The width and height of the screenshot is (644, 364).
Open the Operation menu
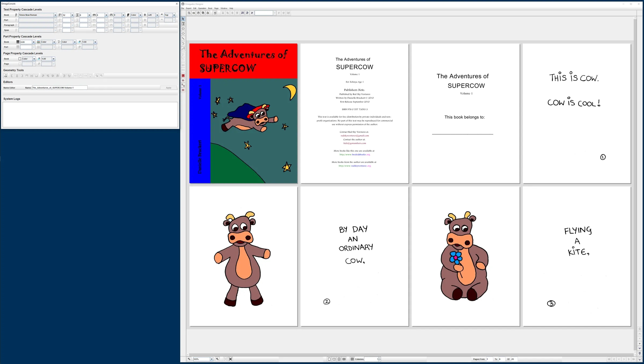202,8
